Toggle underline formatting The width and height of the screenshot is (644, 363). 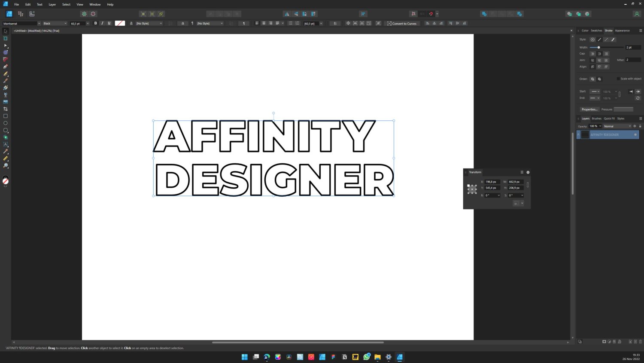pyautogui.click(x=109, y=23)
